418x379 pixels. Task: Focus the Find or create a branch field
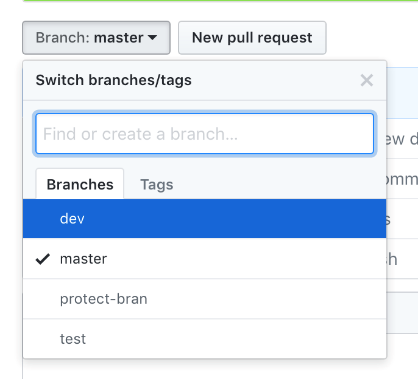click(205, 134)
